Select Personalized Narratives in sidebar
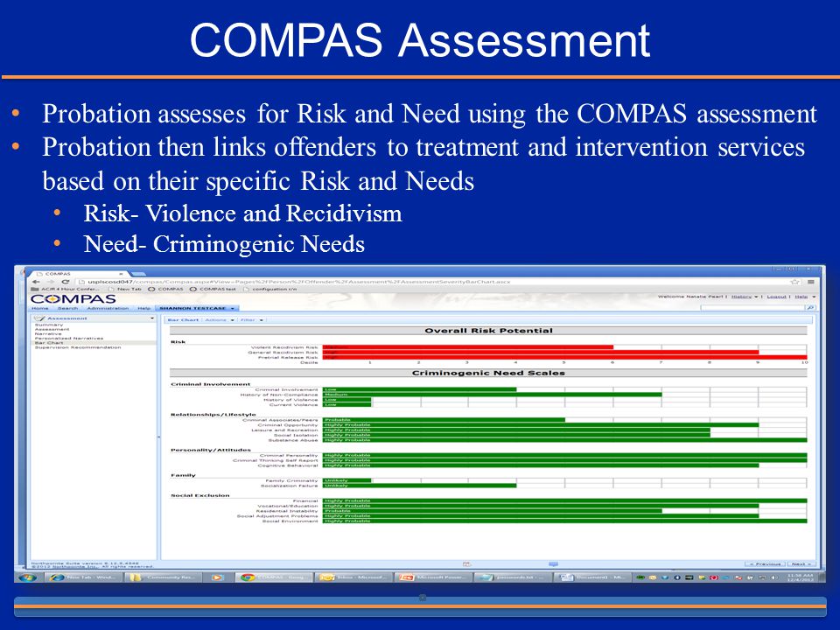Screen dimensions: 840x630 point(69,338)
